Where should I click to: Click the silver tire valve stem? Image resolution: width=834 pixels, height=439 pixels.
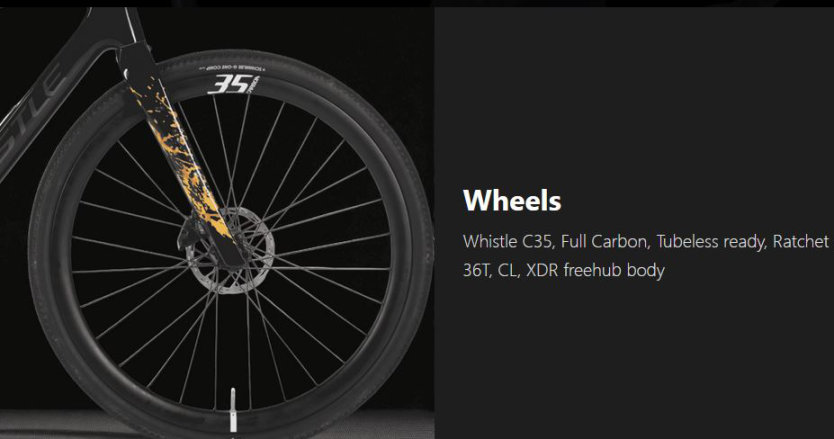pos(232,410)
